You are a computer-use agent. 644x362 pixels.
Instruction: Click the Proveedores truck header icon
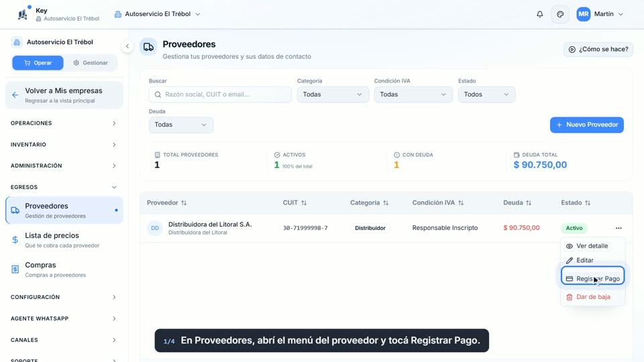148,47
